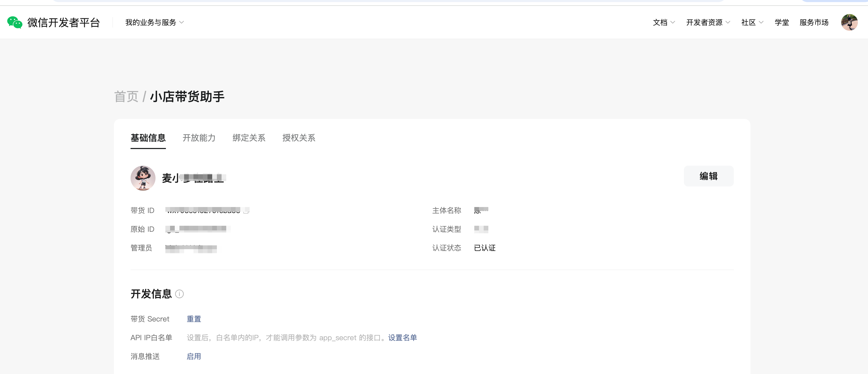The height and width of the screenshot is (374, 868).
Task: Click the 开发信息 section heading
Action: click(x=151, y=294)
